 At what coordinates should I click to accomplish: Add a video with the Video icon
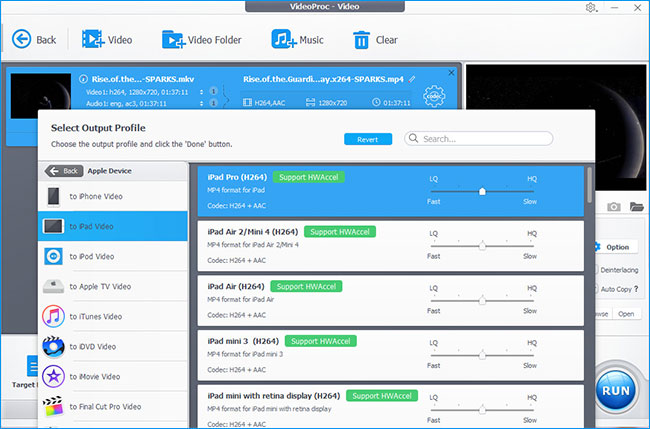pos(93,39)
